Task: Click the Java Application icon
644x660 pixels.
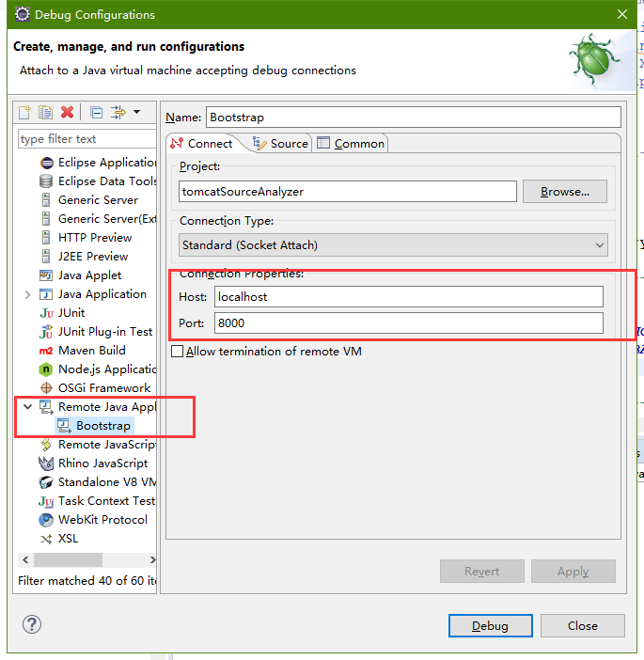Action: (x=46, y=294)
